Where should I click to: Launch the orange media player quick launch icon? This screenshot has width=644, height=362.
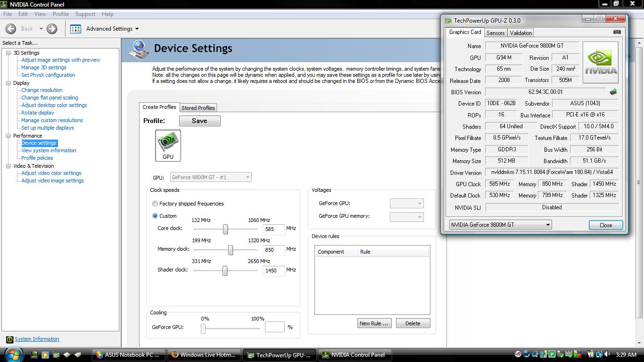point(45,354)
